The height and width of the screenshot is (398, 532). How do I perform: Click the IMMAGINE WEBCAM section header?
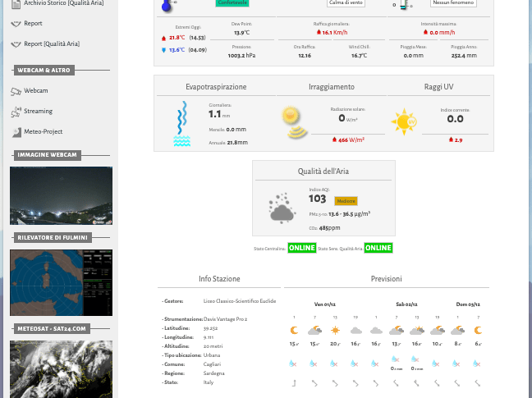click(x=47, y=155)
